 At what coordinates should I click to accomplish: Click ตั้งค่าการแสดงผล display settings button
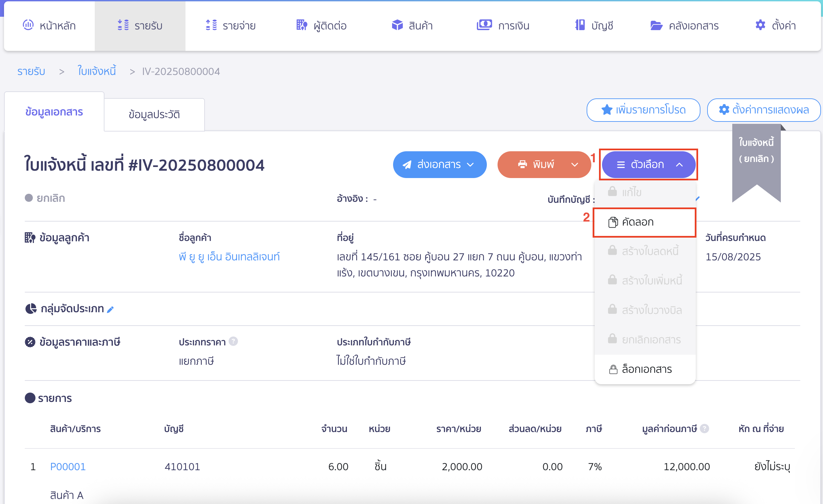click(x=764, y=110)
